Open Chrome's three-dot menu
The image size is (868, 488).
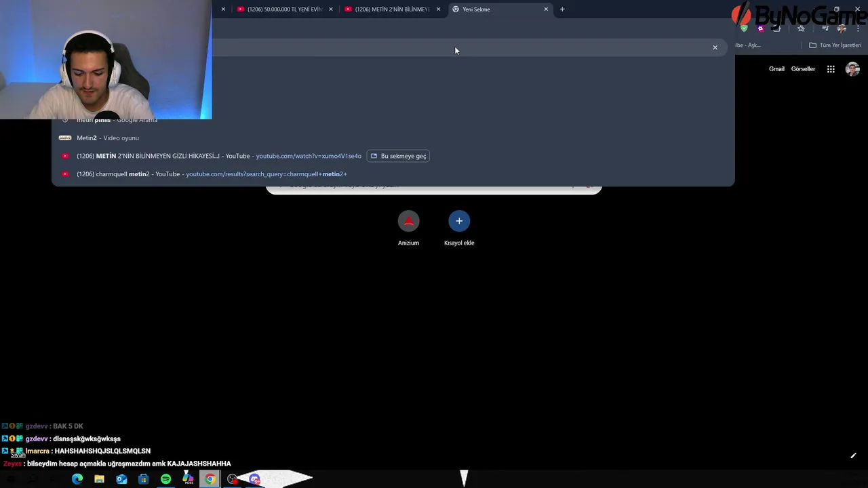pos(858,28)
